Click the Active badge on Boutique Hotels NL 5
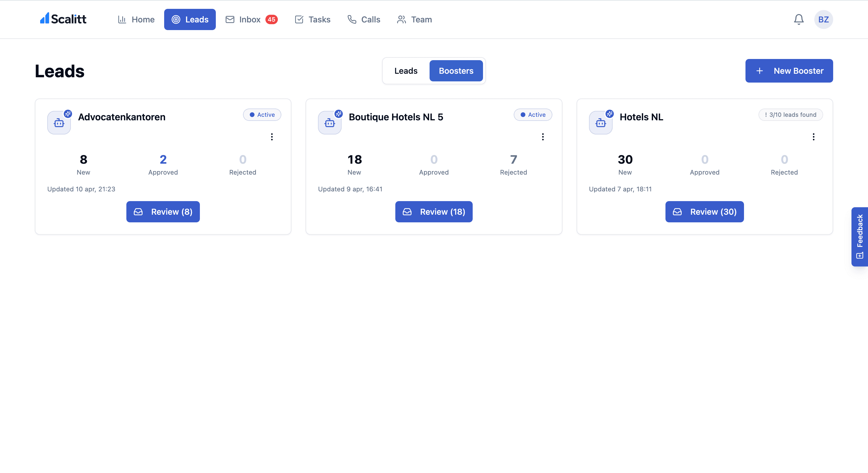 533,114
